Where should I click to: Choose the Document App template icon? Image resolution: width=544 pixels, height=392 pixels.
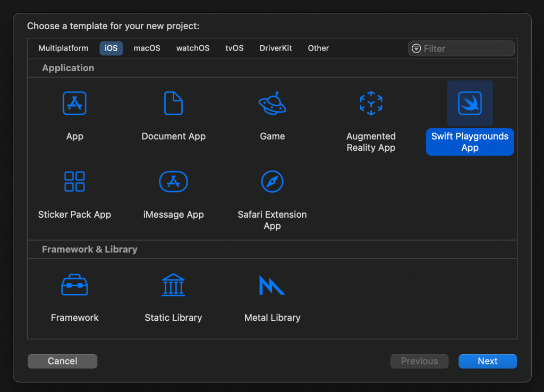coord(173,103)
